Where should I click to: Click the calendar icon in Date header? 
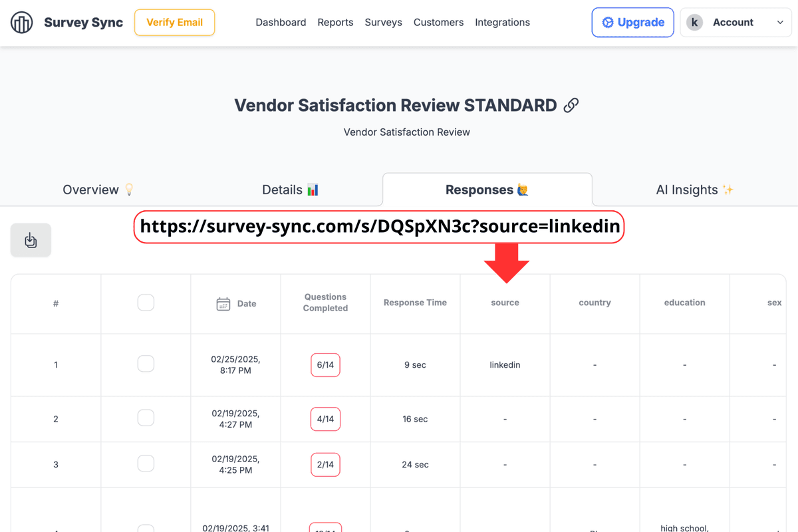pyautogui.click(x=223, y=304)
